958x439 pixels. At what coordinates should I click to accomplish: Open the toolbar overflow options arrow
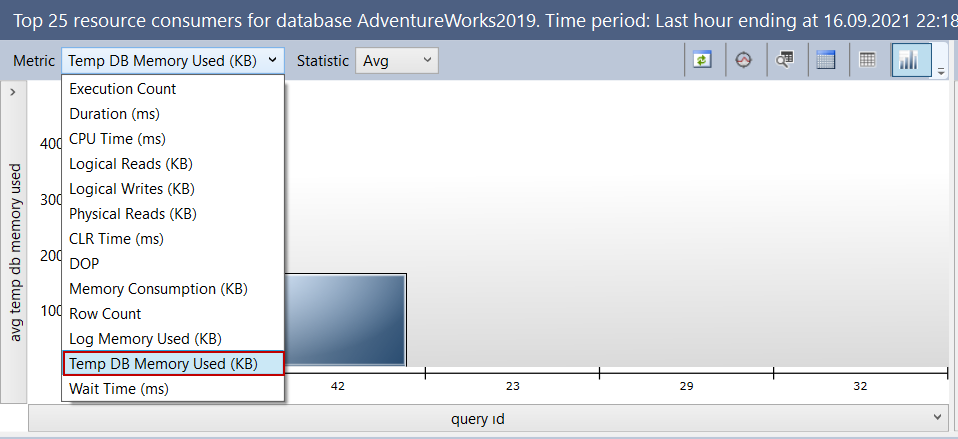pyautogui.click(x=941, y=68)
